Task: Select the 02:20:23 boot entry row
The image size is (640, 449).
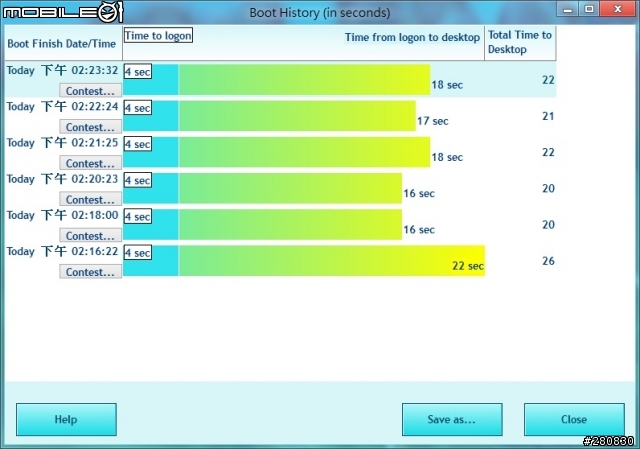Action: click(x=280, y=188)
